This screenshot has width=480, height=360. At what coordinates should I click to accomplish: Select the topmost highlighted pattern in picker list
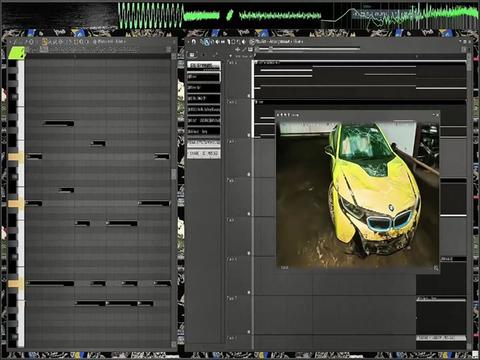coord(204,65)
